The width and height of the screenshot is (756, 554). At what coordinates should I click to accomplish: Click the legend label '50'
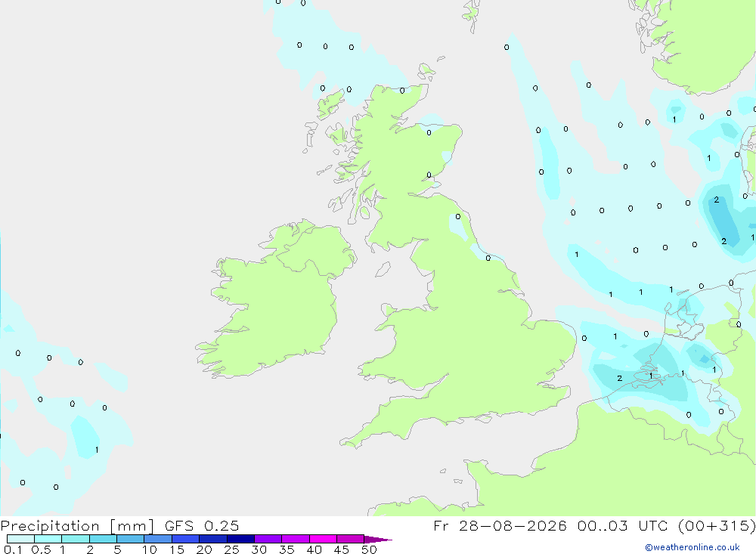coord(370,549)
